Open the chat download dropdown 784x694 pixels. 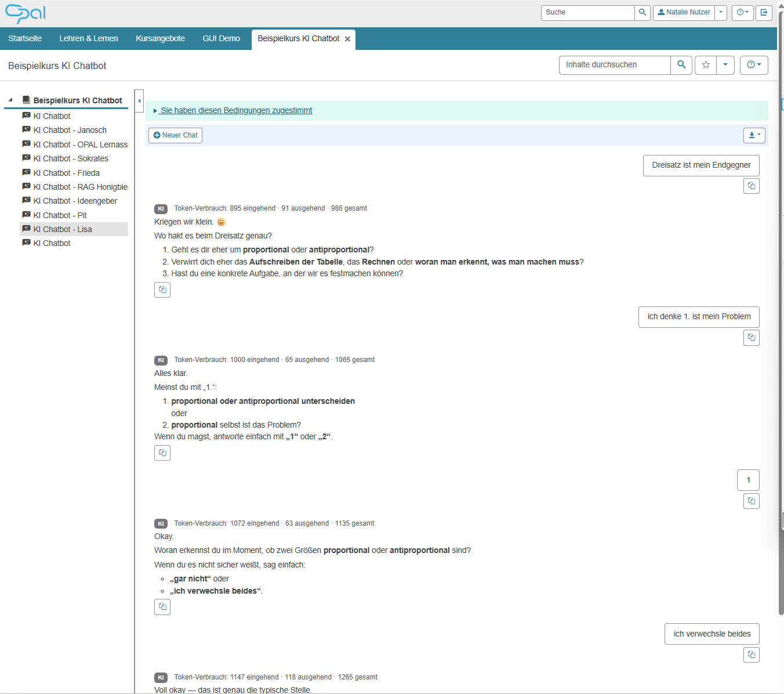coord(754,135)
